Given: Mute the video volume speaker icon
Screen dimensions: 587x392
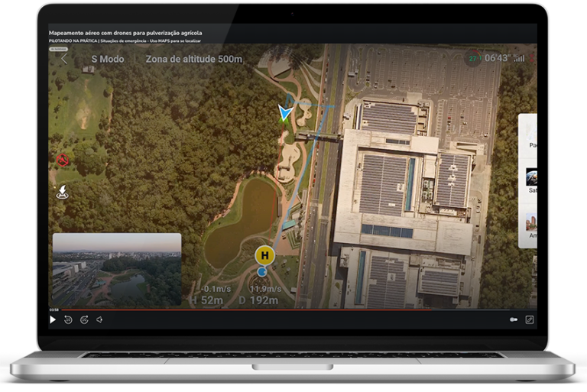Looking at the screenshot, I should pyautogui.click(x=99, y=319).
